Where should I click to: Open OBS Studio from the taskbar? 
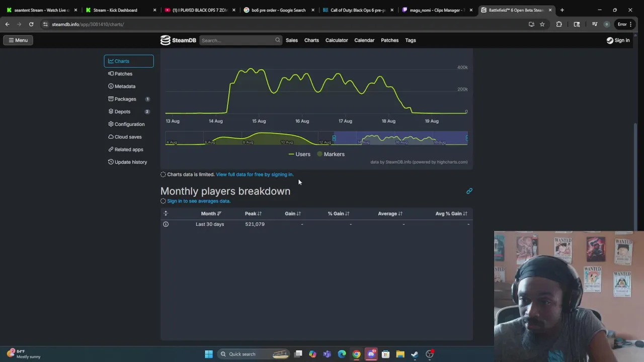pyautogui.click(x=430, y=354)
